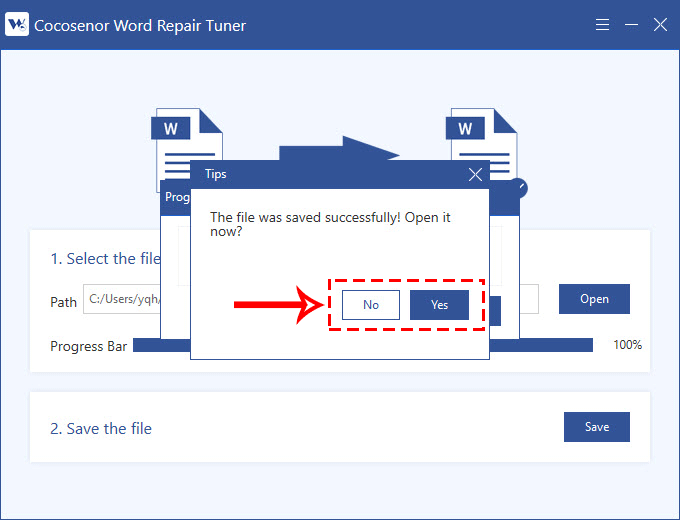Viewport: 680px width, 520px height.
Task: Click the 'Cocosenor Word Repair Tuner' title text
Action: pos(140,26)
